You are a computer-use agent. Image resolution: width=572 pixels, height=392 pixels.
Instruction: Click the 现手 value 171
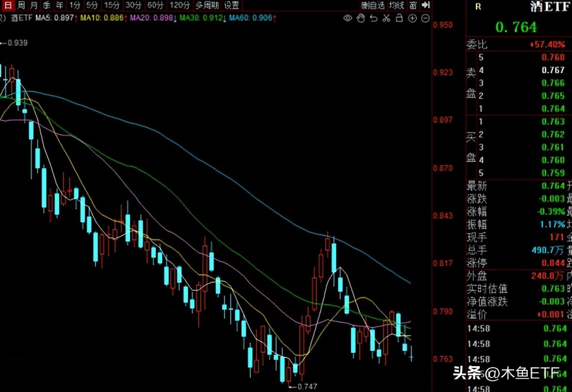tap(557, 237)
